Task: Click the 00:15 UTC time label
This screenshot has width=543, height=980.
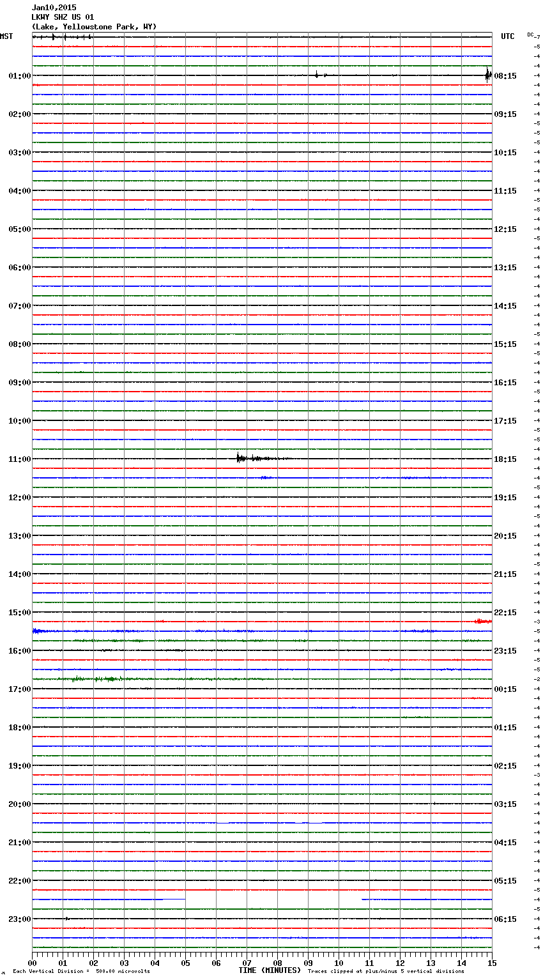Action: click(505, 689)
